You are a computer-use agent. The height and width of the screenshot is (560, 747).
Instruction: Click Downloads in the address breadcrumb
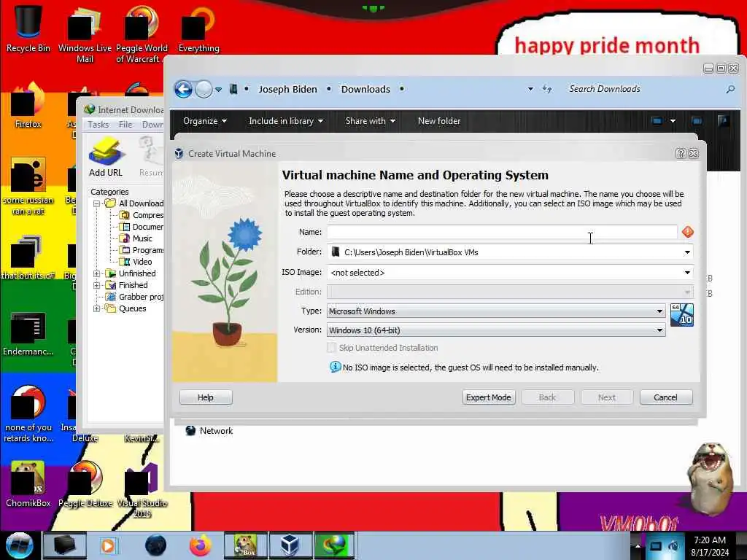365,89
